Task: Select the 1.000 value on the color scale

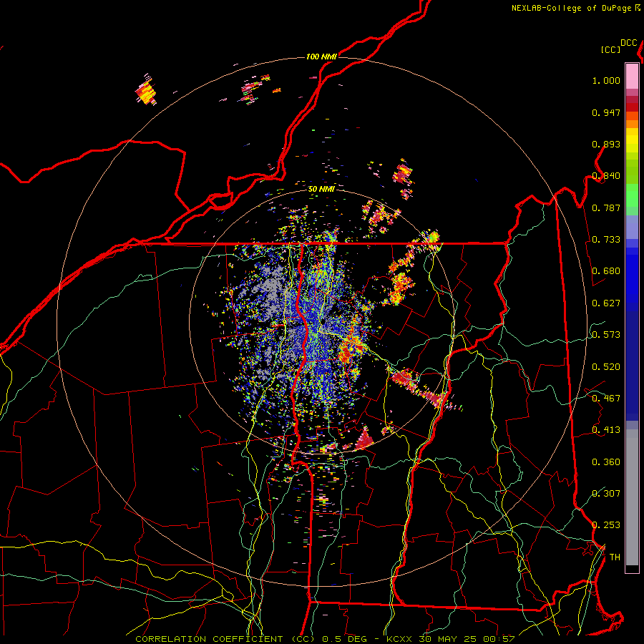Action: 606,80
